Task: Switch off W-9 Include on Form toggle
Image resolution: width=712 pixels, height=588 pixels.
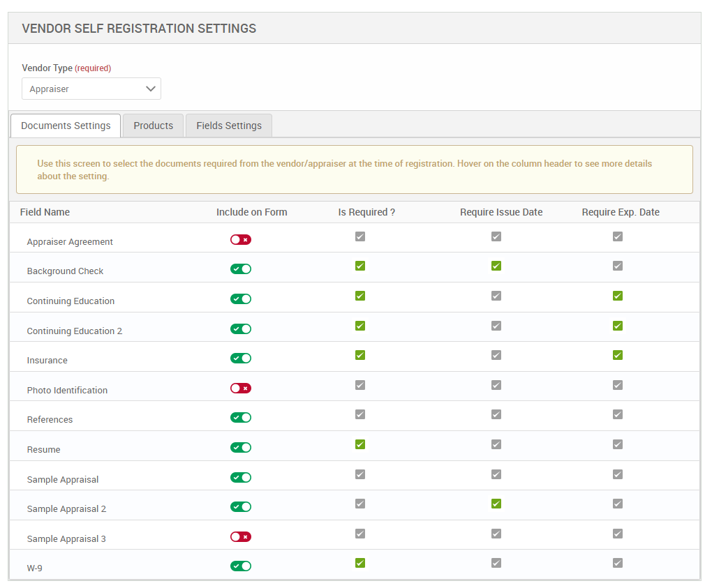Action: coord(241,566)
